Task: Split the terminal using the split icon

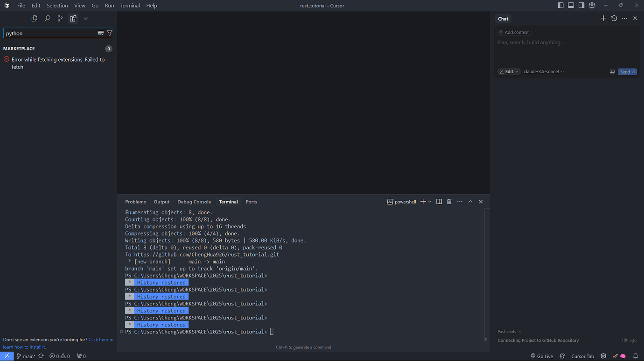Action: [x=439, y=201]
